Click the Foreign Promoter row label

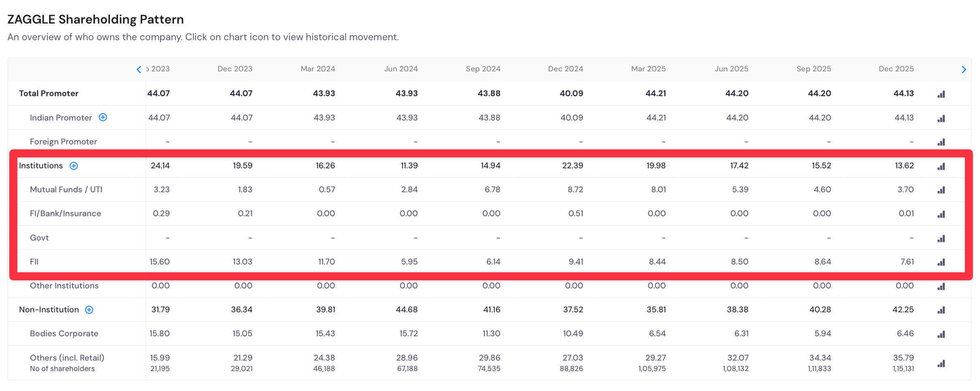point(63,142)
